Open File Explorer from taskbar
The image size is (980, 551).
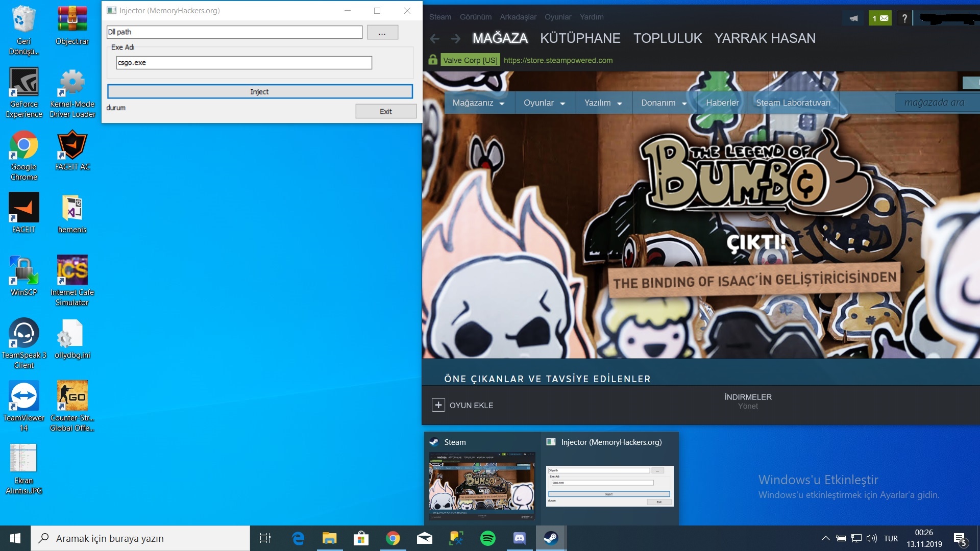(330, 538)
